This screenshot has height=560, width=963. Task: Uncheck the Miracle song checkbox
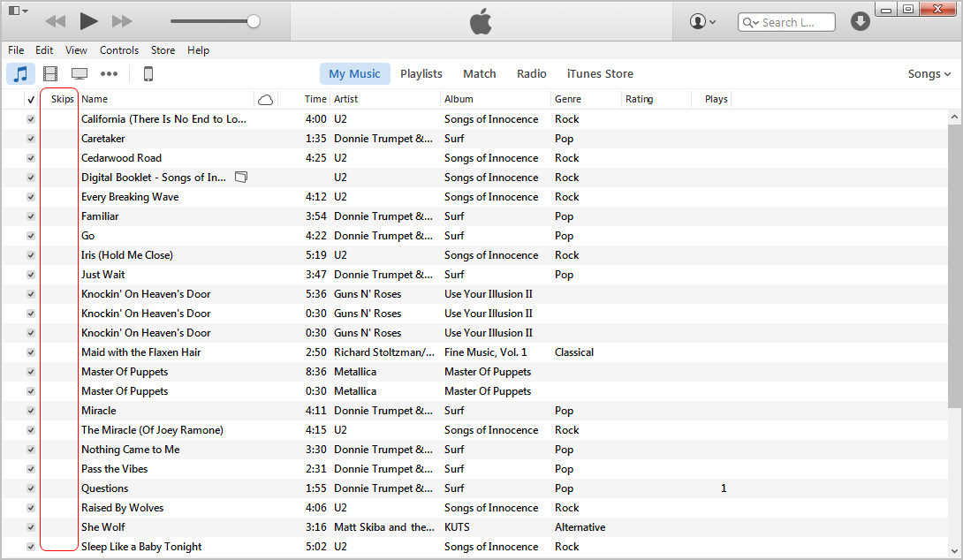click(x=31, y=411)
